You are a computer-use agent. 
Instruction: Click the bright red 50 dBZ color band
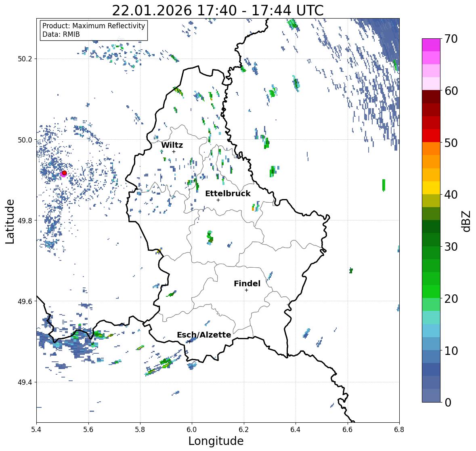pyautogui.click(x=431, y=136)
